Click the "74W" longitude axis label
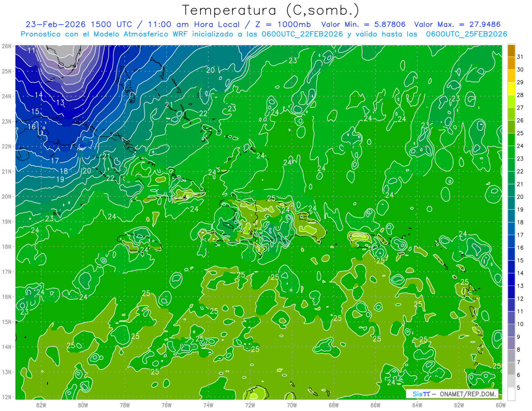The image size is (532, 411). [x=208, y=404]
